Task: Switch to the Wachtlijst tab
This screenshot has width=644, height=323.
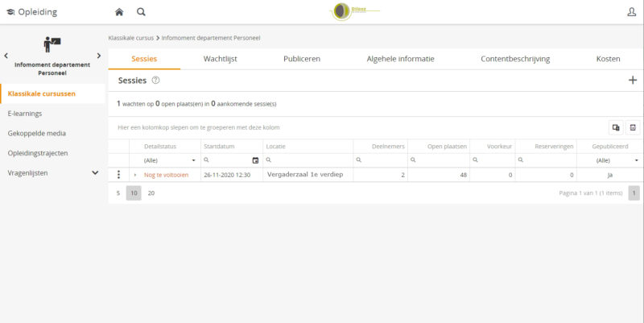Action: point(220,59)
